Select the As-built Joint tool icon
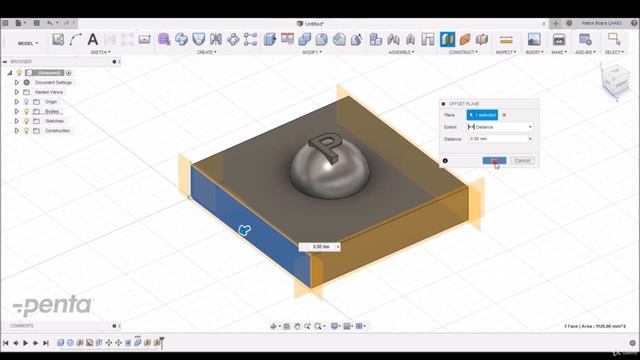Screen dimensions: 640x360 410,39
